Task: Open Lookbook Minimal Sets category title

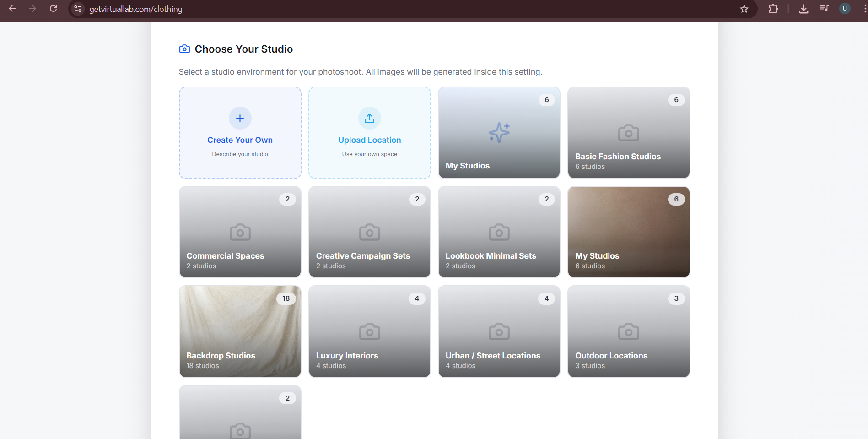Action: (491, 256)
